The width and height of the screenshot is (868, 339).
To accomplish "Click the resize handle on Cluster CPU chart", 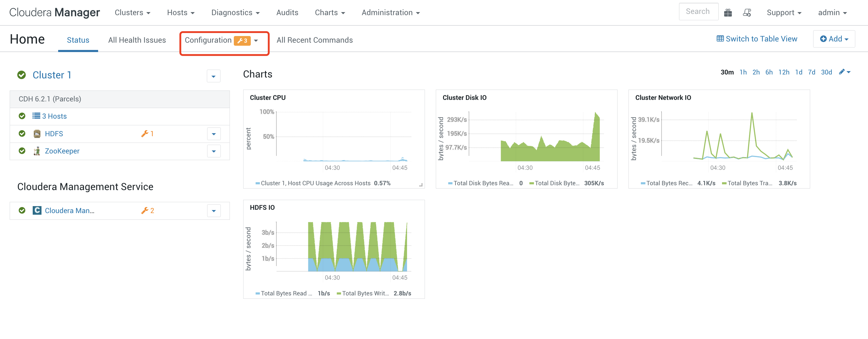I will 420,184.
